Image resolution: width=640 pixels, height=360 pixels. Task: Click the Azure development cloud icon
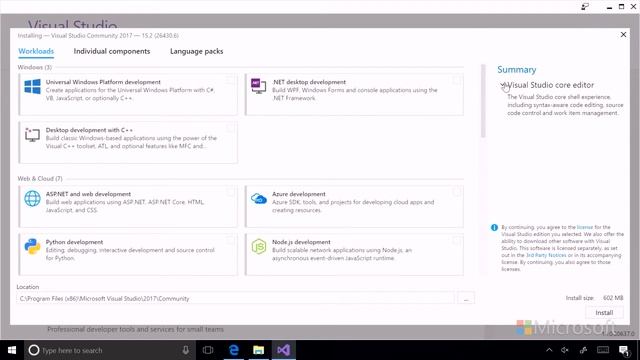click(x=258, y=199)
